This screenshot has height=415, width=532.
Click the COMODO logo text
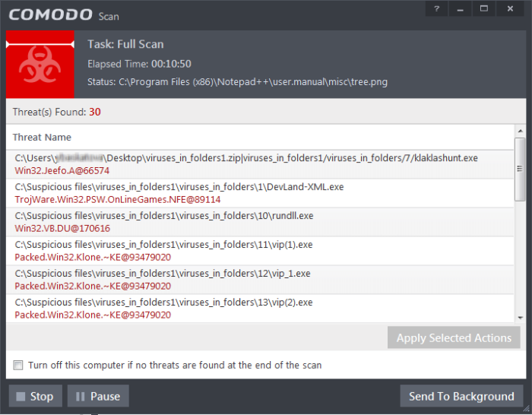coord(51,14)
